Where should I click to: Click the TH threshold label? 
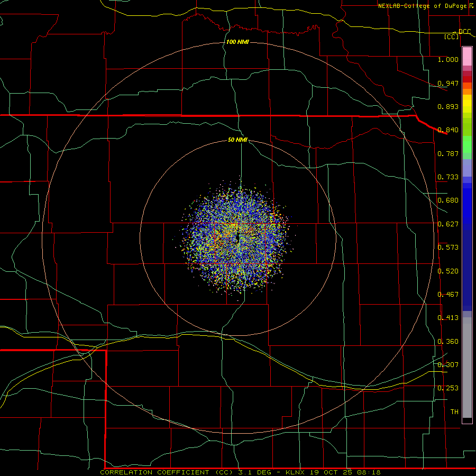click(x=454, y=412)
